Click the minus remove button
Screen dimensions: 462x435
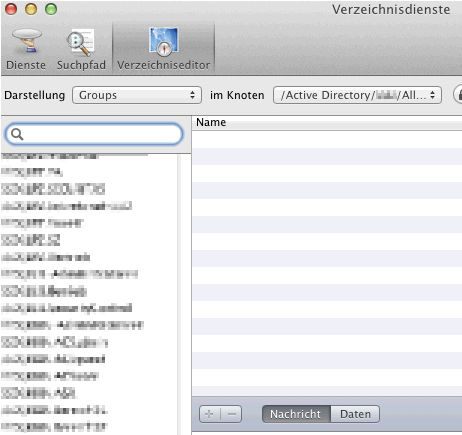tap(231, 414)
